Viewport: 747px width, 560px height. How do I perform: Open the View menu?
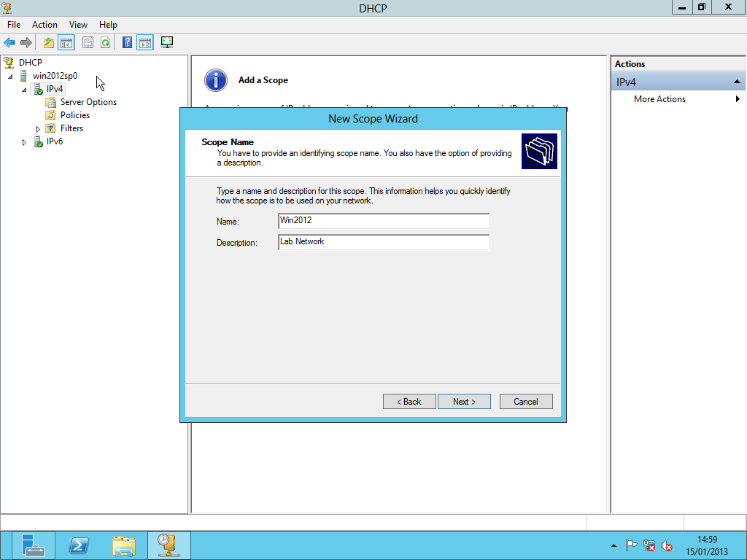pos(78,25)
